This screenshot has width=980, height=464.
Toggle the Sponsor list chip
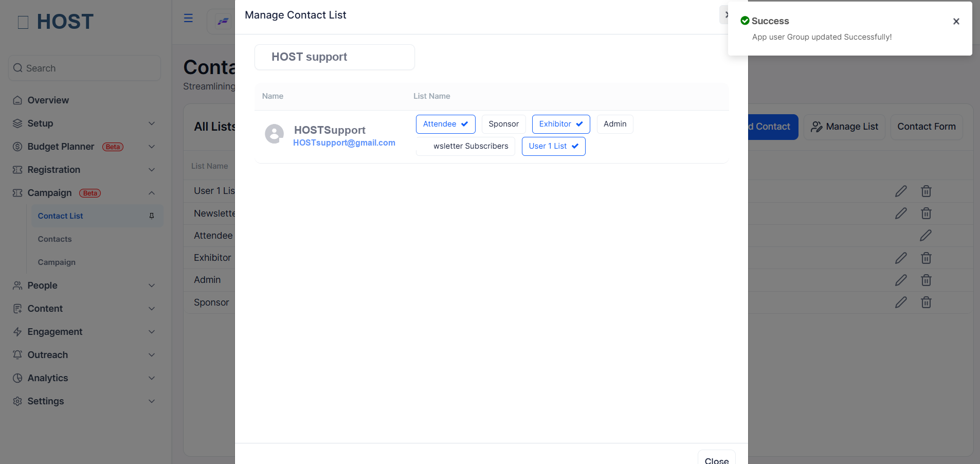(503, 124)
